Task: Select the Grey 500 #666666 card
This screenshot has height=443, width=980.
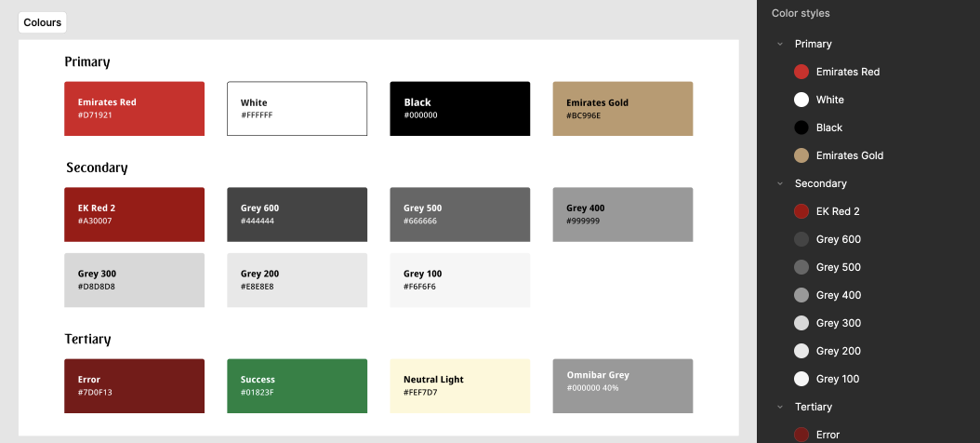Action: [x=460, y=215]
